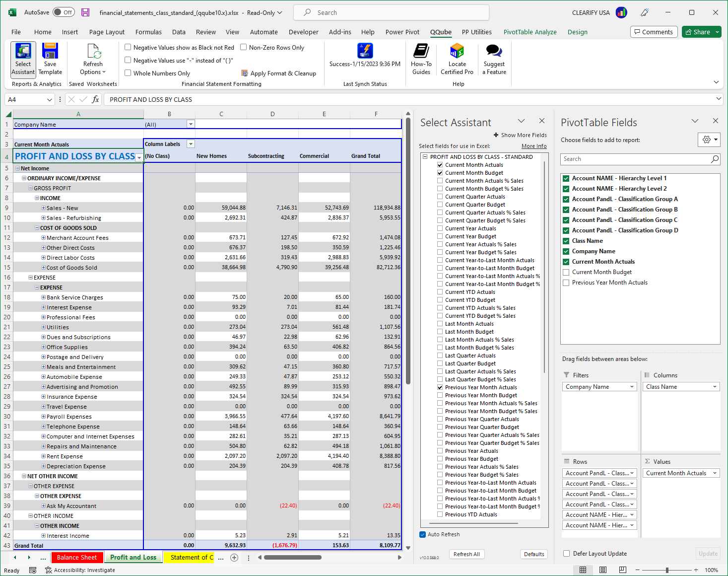Click the Save Template icon
728x576 pixels.
[x=50, y=59]
